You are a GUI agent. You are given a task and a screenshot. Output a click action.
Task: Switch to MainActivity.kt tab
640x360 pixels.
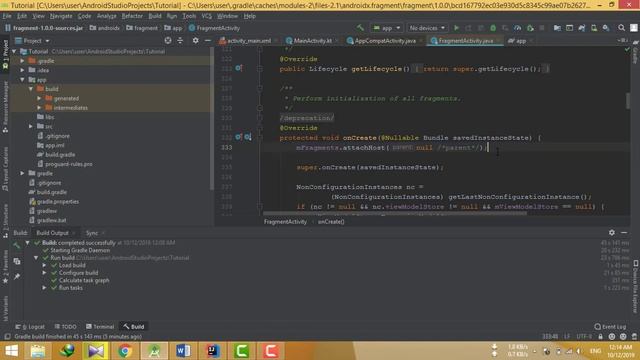(x=312, y=41)
